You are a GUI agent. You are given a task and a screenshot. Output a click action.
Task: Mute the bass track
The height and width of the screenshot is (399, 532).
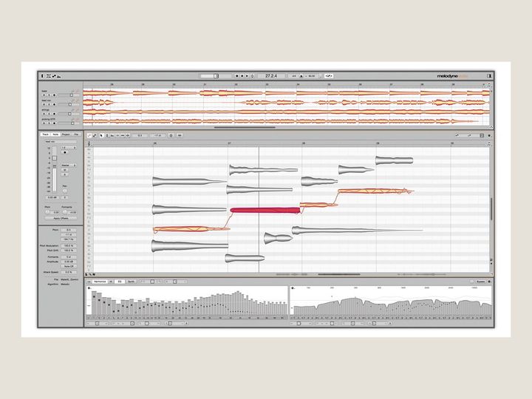click(x=44, y=95)
